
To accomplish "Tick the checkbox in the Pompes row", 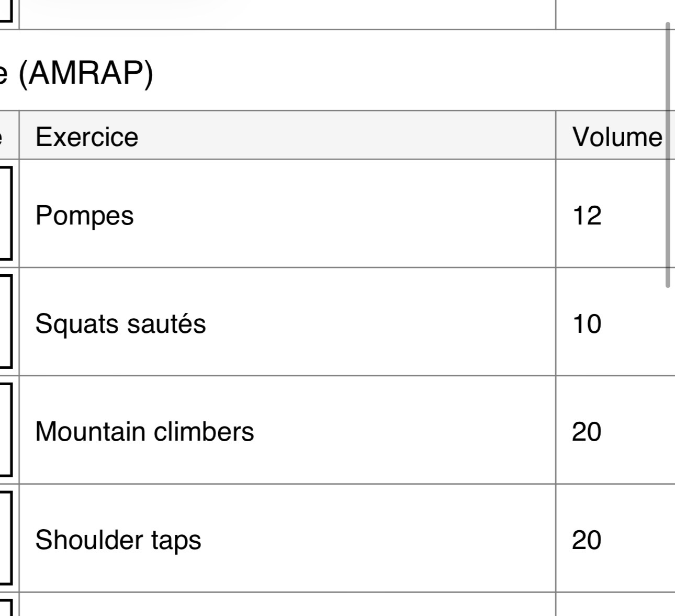I will (5, 213).
